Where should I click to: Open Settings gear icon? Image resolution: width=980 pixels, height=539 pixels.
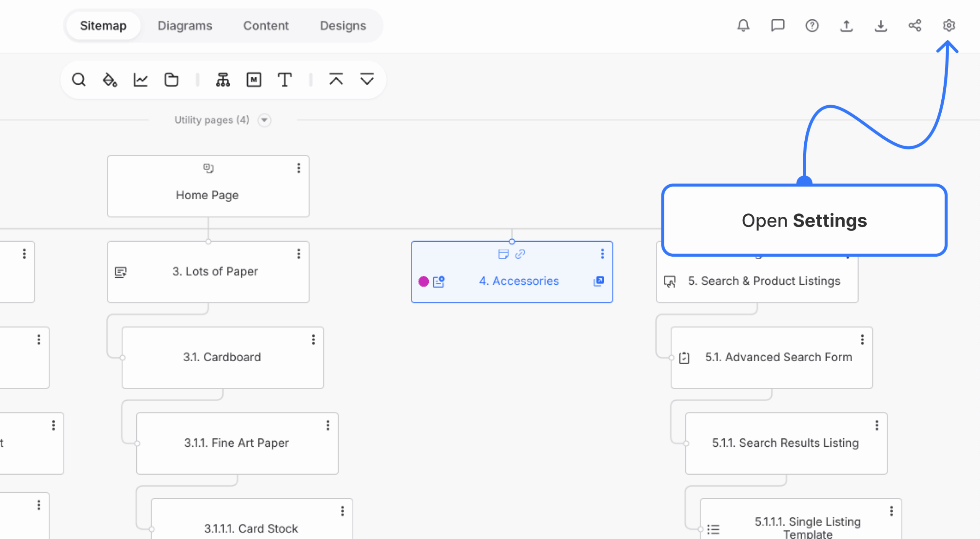[x=949, y=26]
